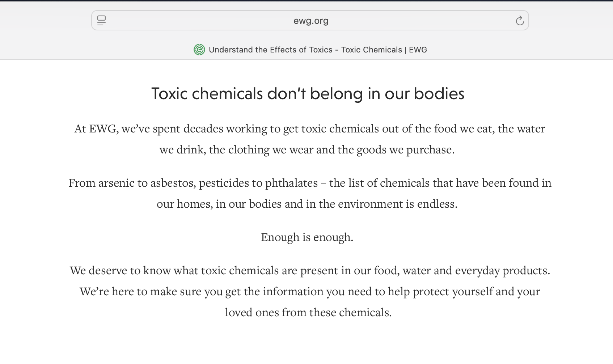The image size is (613, 364).
Task: Click the paragraph starting 'We deserve to know'
Action: point(310,291)
